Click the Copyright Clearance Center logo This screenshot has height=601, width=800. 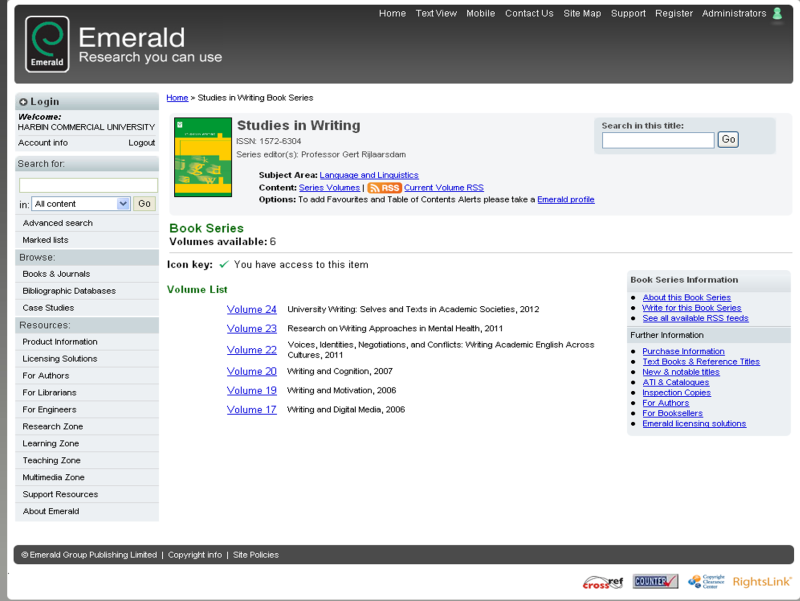706,582
